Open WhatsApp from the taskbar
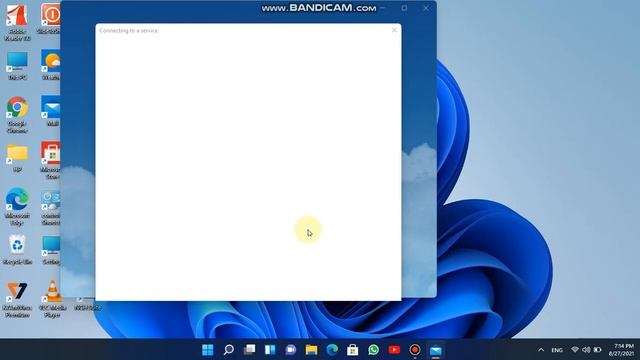Screen dimensions: 640x360 [373, 350]
